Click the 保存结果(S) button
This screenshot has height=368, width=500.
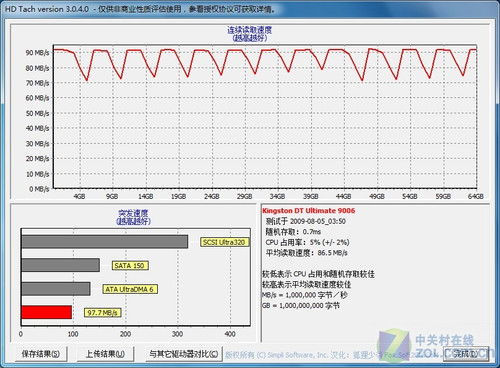coord(41,354)
